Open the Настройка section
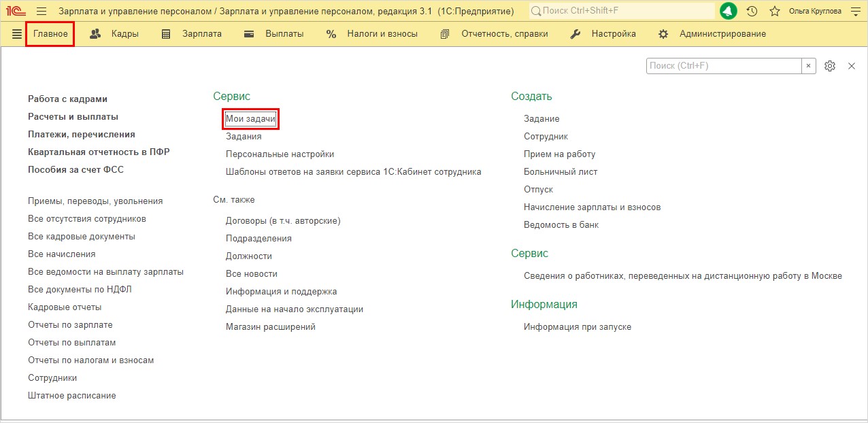Screen dimensions: 868x423 [x=614, y=34]
